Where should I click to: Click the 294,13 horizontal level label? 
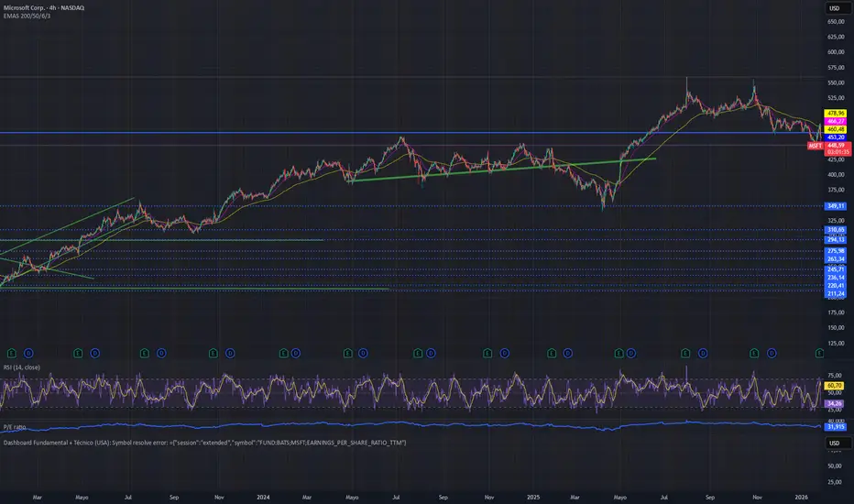pos(836,240)
